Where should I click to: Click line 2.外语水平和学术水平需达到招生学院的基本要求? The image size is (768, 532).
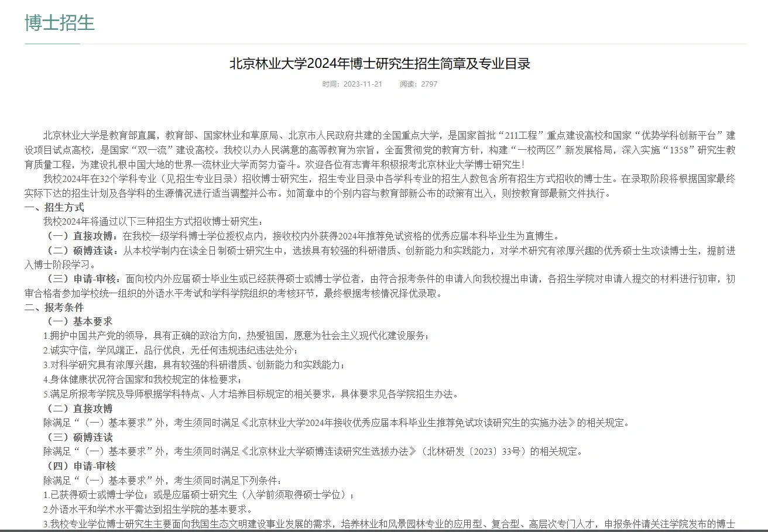(148, 509)
